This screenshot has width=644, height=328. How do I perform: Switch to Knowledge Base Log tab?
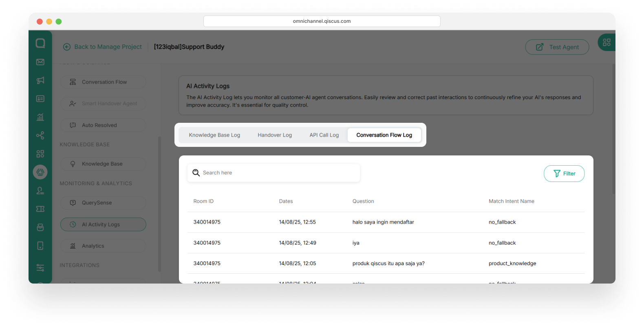tap(214, 135)
